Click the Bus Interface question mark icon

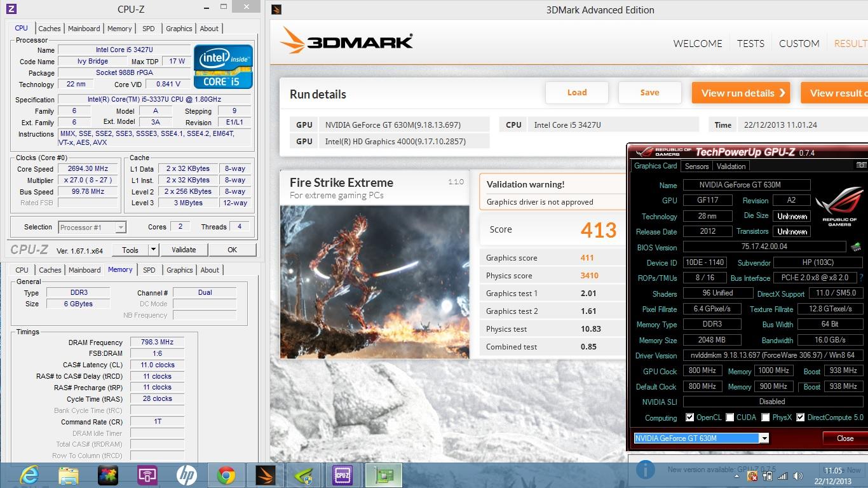[x=861, y=278]
